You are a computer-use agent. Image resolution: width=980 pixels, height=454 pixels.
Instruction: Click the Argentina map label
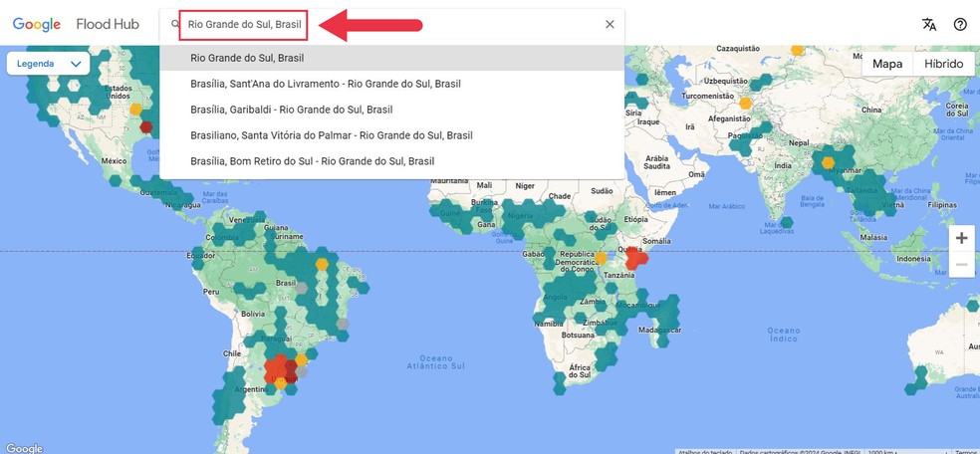point(252,389)
